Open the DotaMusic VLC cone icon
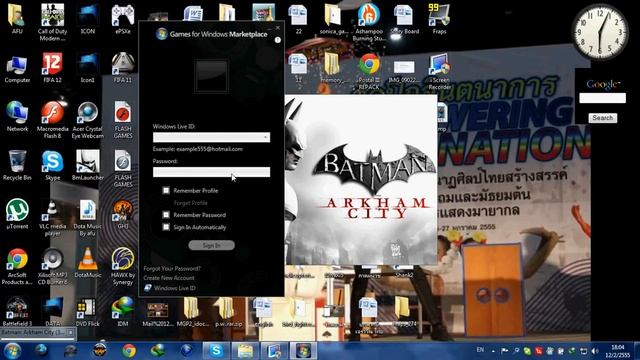The width and height of the screenshot is (640, 360). click(88, 263)
